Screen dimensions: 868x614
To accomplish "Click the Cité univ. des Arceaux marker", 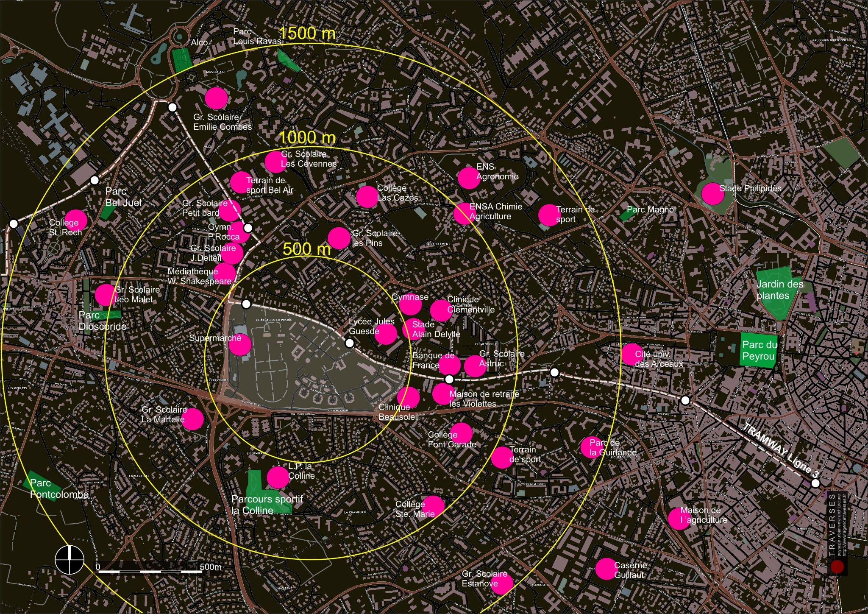I will [x=632, y=354].
